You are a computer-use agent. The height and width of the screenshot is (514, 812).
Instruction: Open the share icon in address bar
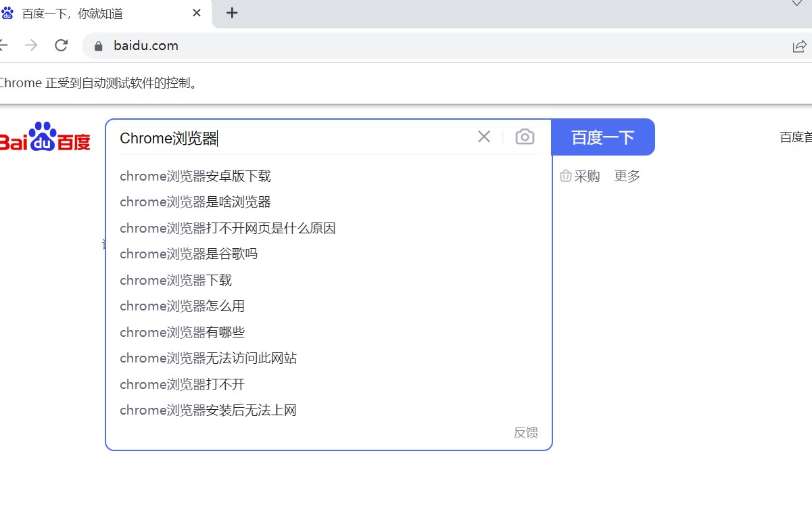click(x=800, y=46)
